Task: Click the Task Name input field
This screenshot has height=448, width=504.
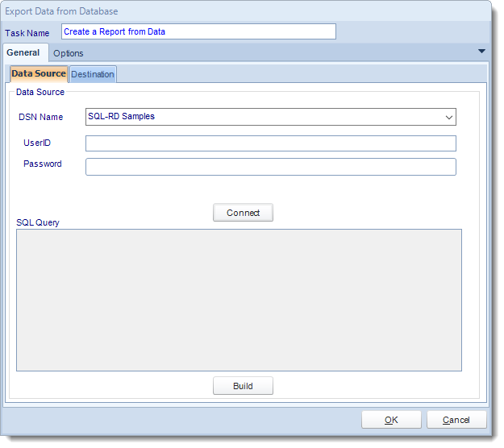Action: coord(198,31)
